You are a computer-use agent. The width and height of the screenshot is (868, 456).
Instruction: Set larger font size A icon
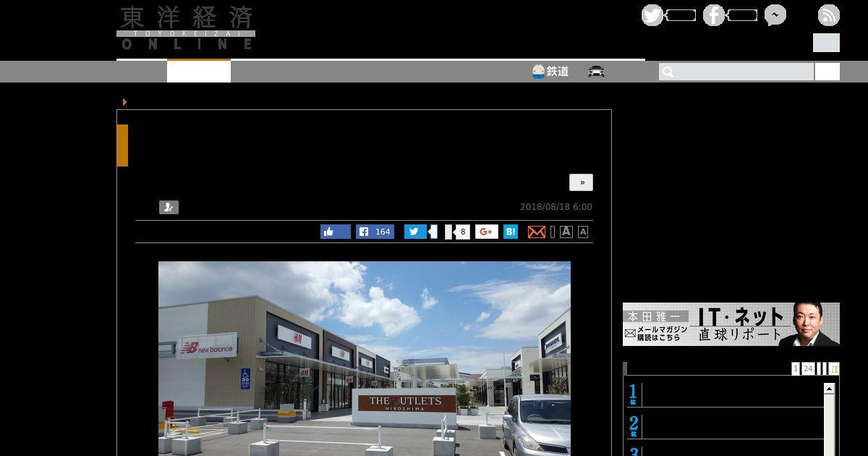(x=566, y=232)
